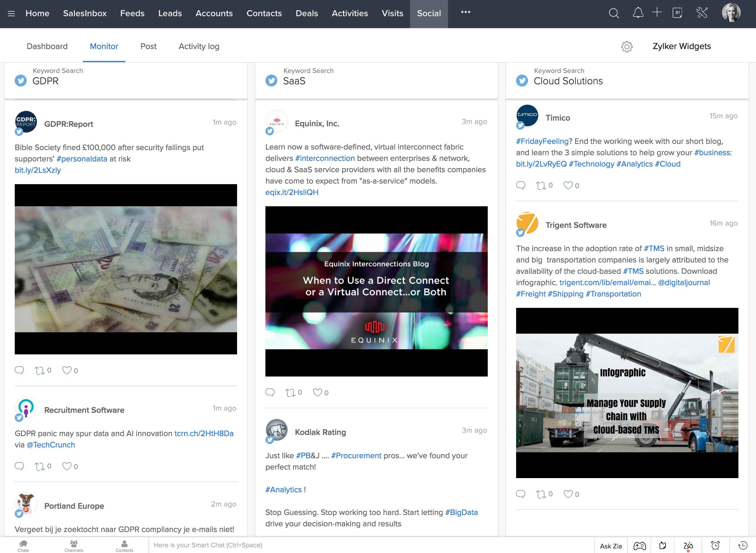The image size is (756, 553).
Task: Like the Trigent Software tweet
Action: tap(568, 494)
